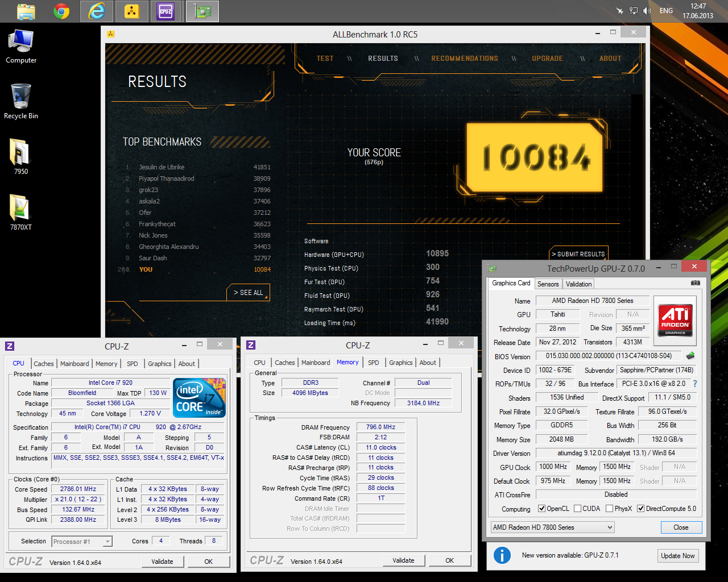Click the ATI CrossFire Disabled field

pos(616,494)
